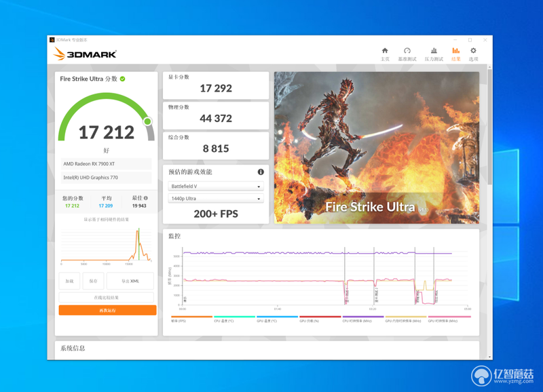The image size is (543, 392).
Task: Click the 保存 save button
Action: pos(94,281)
